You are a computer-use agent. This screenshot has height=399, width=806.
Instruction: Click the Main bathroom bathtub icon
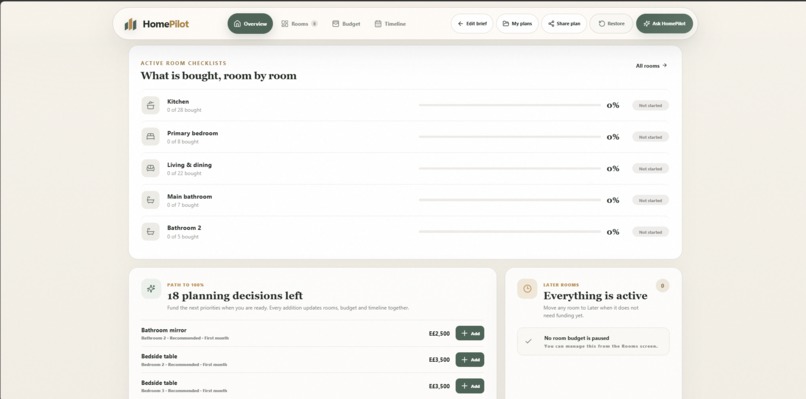[x=151, y=200]
